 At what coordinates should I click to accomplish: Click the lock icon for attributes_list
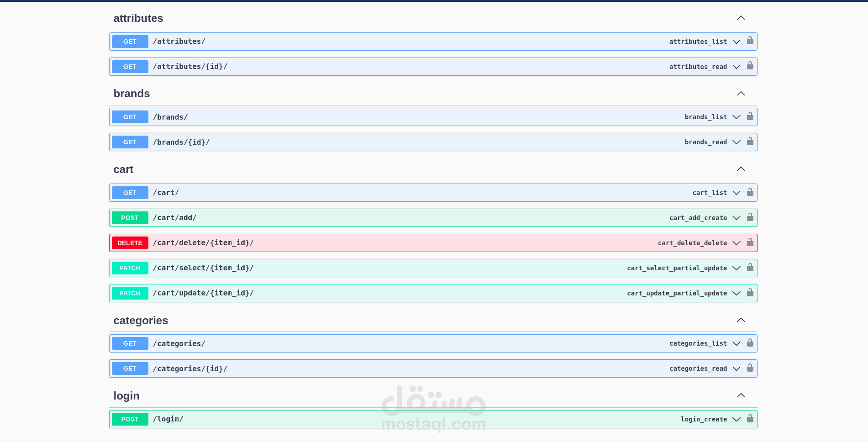(750, 41)
